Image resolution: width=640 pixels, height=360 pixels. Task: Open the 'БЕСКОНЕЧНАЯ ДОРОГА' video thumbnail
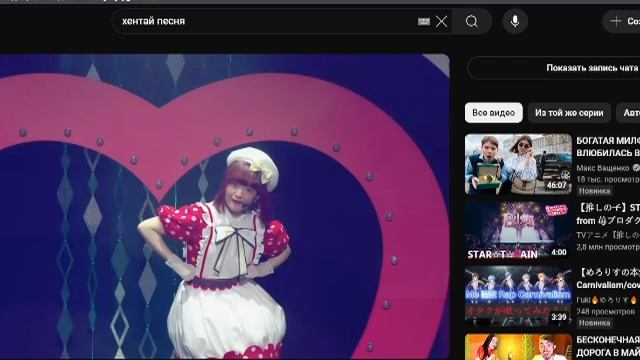(518, 347)
